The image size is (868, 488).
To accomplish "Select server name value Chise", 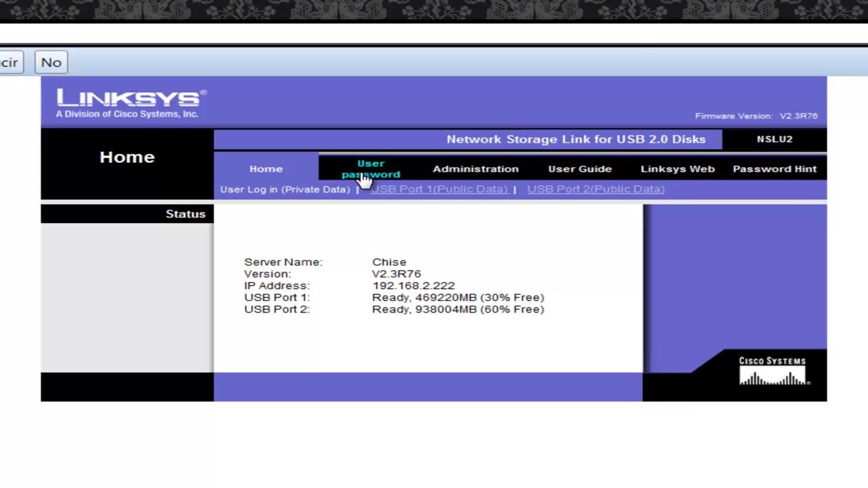I will click(x=389, y=262).
